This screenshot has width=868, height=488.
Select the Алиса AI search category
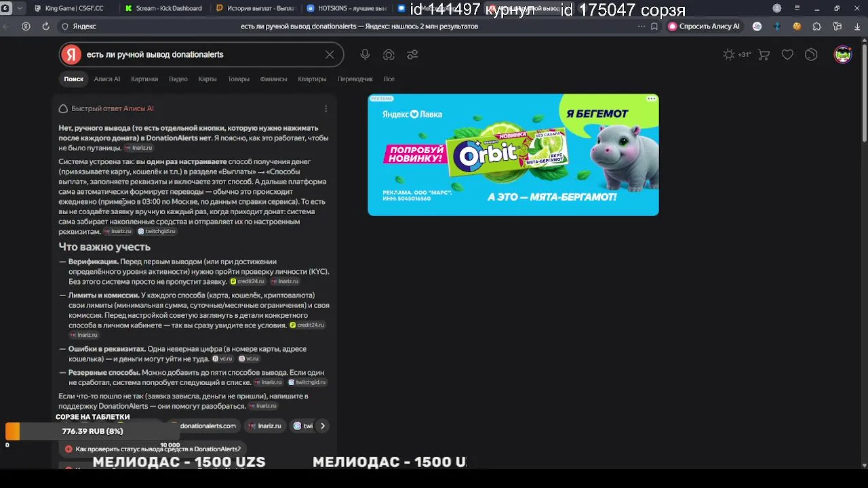coord(107,79)
